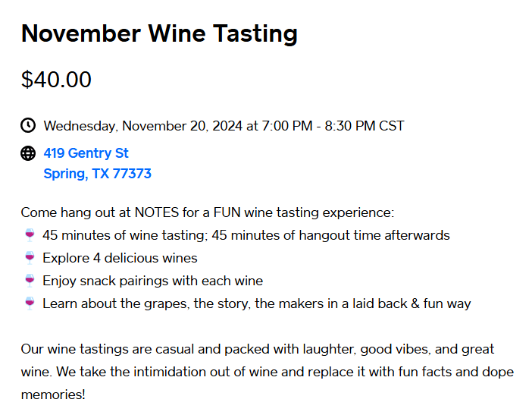Screen dimensions: 532x415
Task: Click the clock icon beside the event date
Action: [28, 125]
